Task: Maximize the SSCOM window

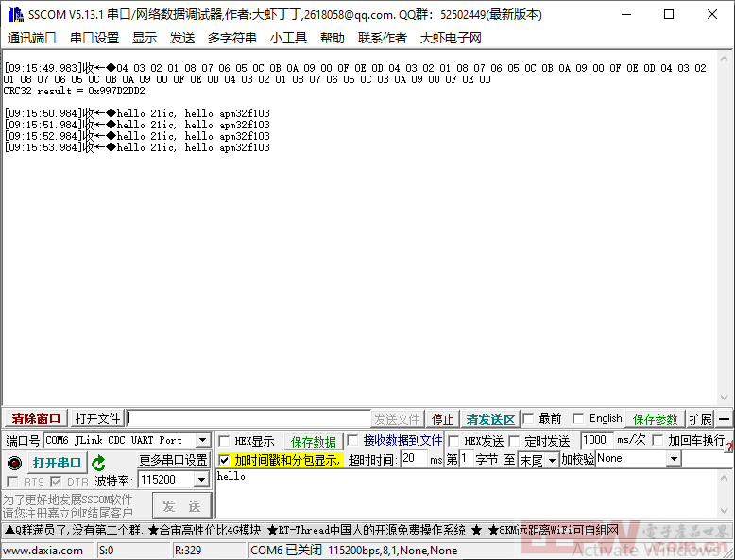Action: 669,14
